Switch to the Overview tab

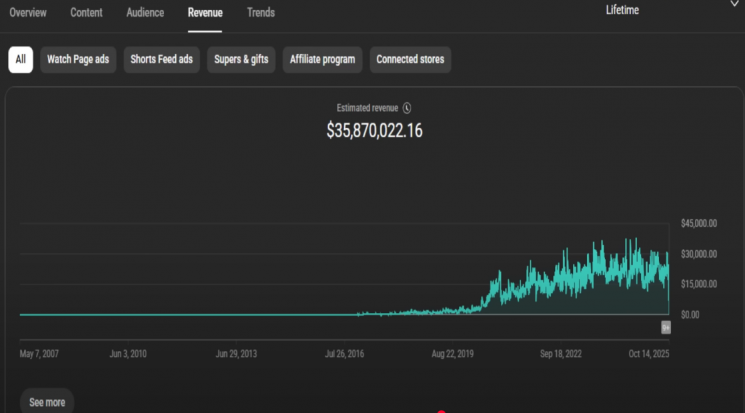(28, 13)
